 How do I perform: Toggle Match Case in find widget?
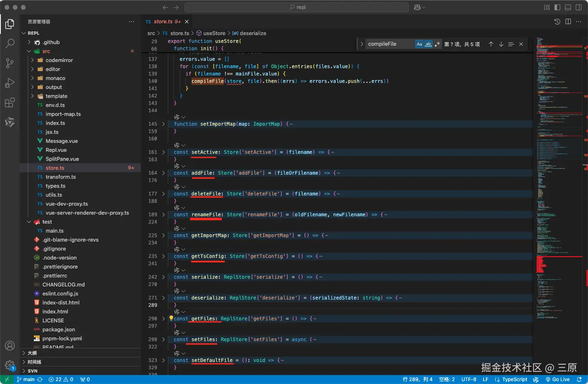coord(419,44)
